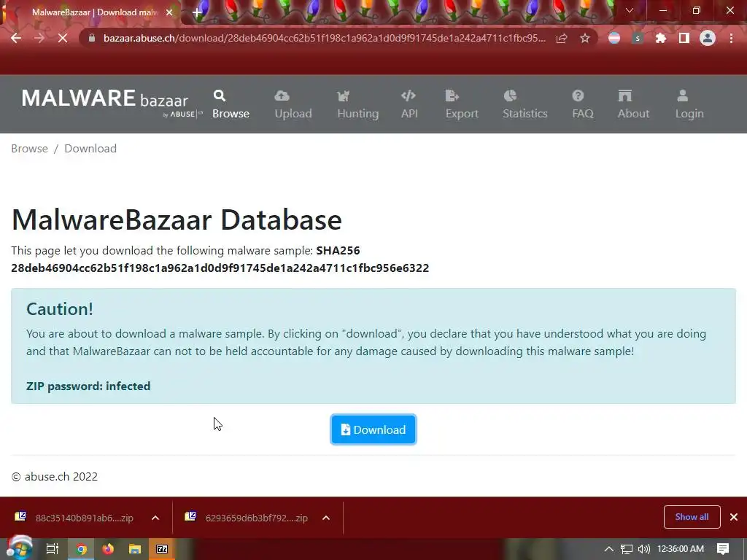Viewport: 747px width, 560px height.
Task: Share this page icon in address bar
Action: tap(562, 38)
